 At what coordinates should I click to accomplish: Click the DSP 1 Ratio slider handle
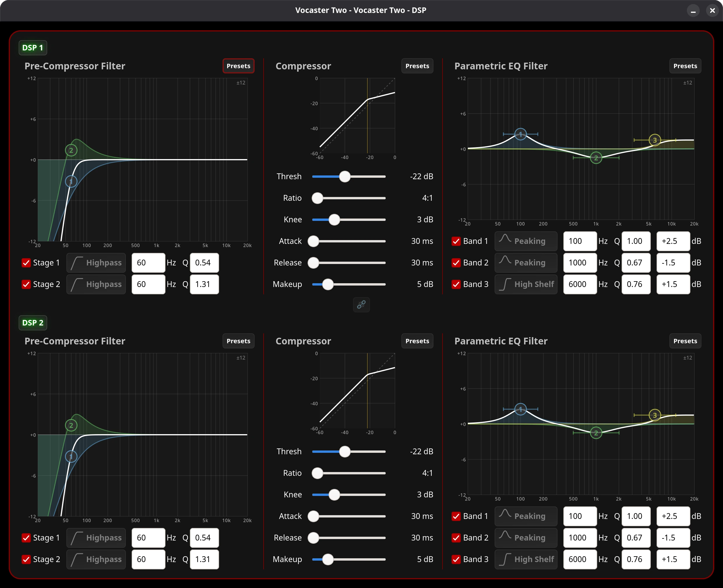(x=317, y=198)
